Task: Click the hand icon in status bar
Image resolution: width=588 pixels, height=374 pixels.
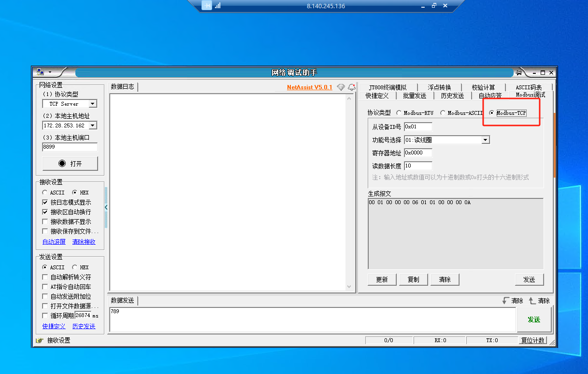Action: coord(40,341)
